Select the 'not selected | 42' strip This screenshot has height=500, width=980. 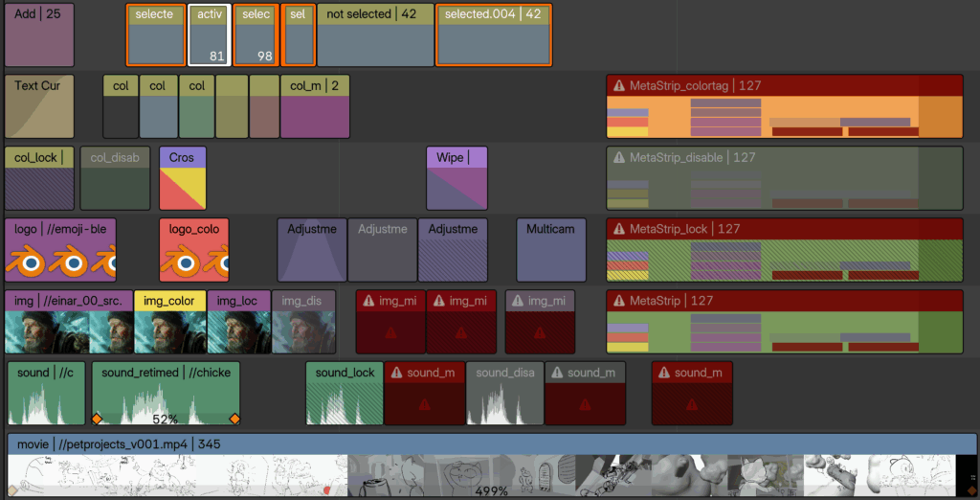coord(375,35)
